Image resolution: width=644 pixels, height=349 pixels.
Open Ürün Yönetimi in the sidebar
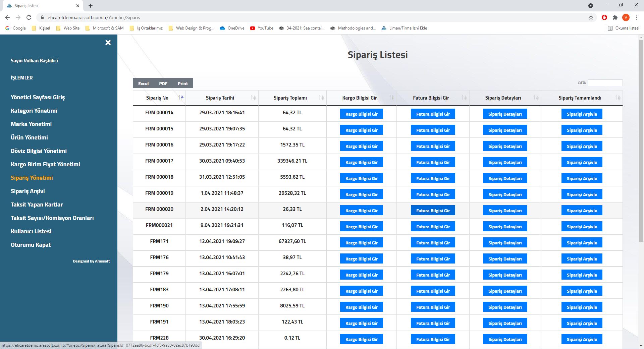(29, 137)
